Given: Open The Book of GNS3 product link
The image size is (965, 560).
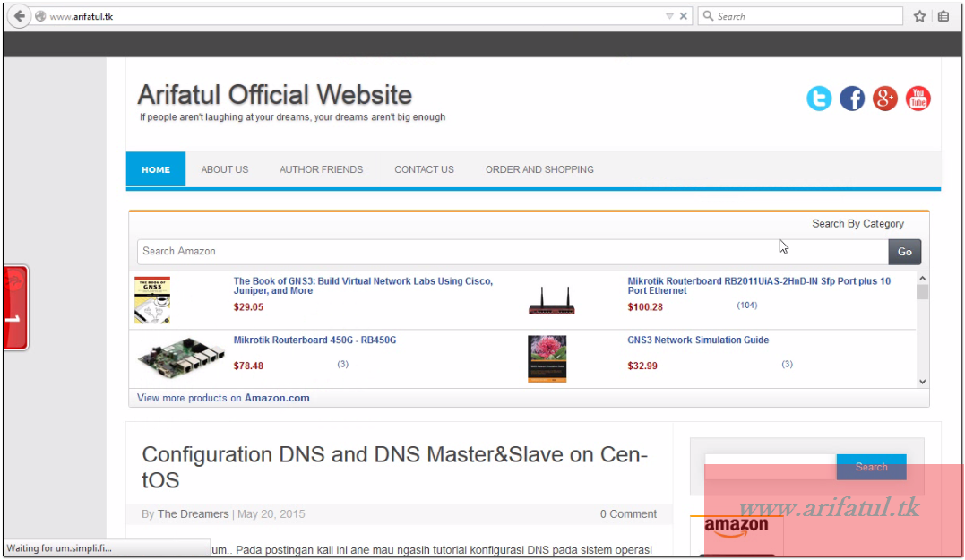Looking at the screenshot, I should [363, 286].
